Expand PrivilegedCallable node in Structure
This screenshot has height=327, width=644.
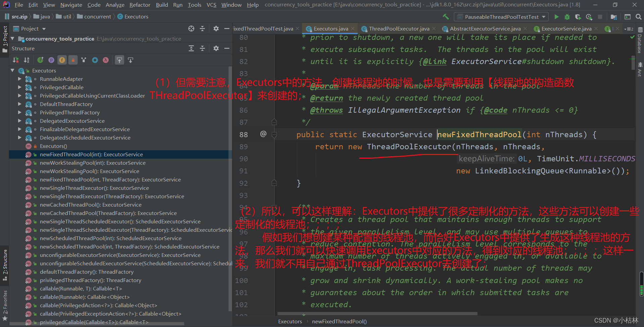pos(20,87)
